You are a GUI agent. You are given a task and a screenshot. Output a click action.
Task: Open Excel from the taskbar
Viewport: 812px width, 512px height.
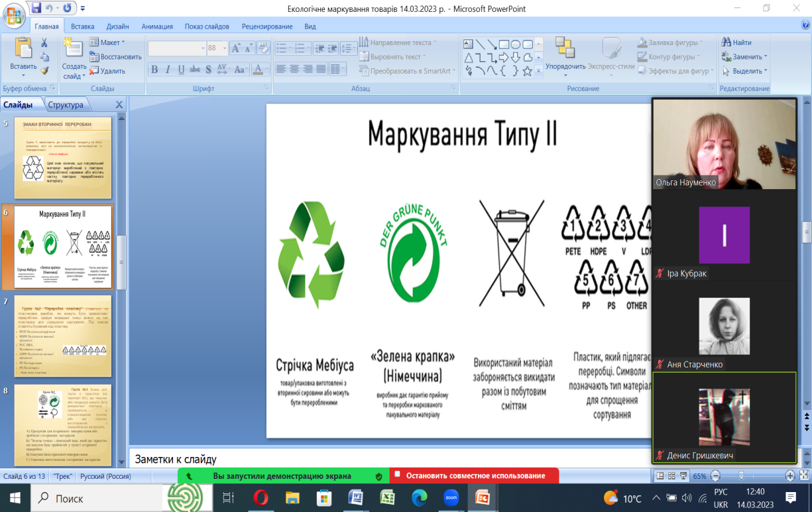(x=388, y=497)
